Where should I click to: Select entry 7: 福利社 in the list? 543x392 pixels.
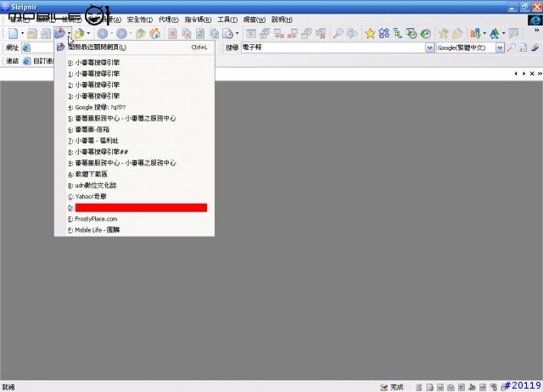pyautogui.click(x=135, y=141)
